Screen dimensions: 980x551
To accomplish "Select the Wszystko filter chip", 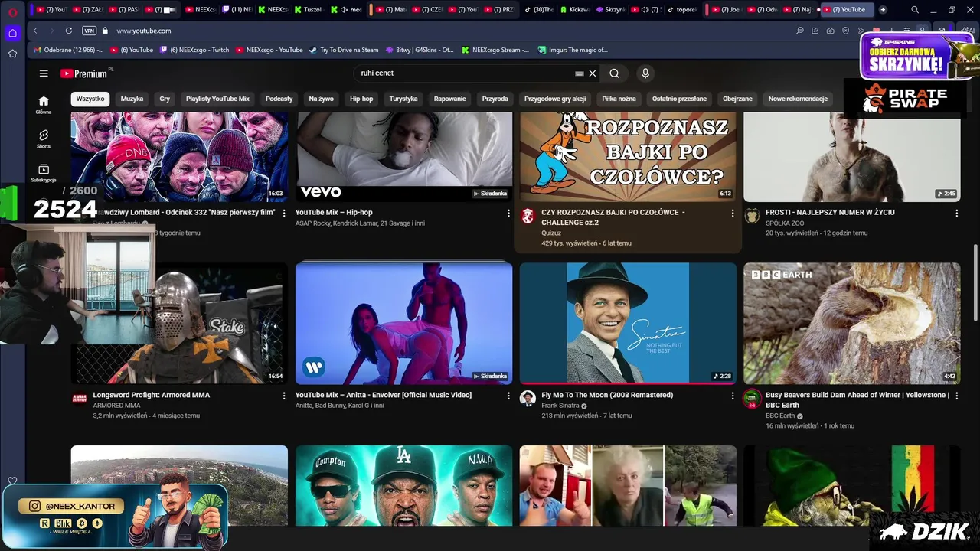I will 90,99.
